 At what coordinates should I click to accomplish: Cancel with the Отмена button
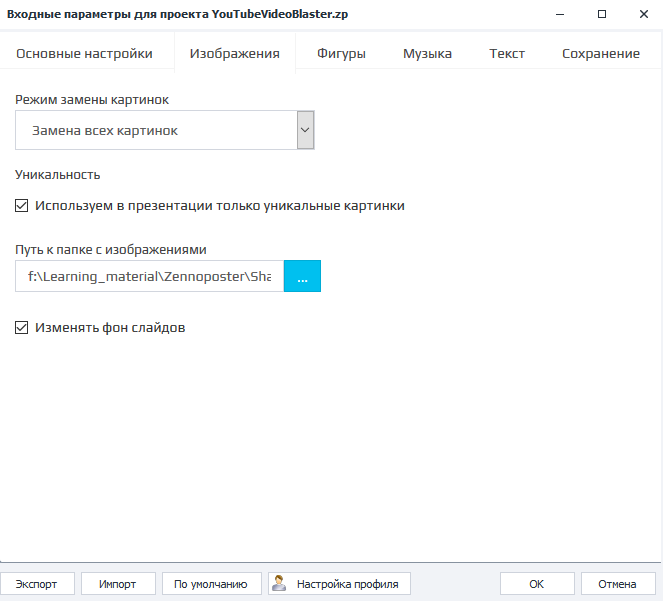pyautogui.click(x=618, y=584)
